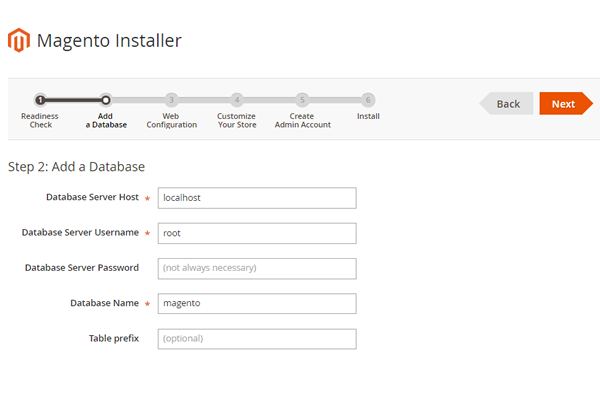Click the Add a Database step label
This screenshot has height=400, width=600.
[106, 120]
